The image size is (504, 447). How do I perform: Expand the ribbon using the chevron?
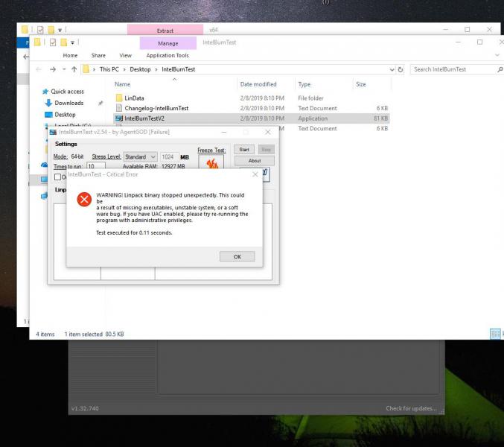[497, 55]
